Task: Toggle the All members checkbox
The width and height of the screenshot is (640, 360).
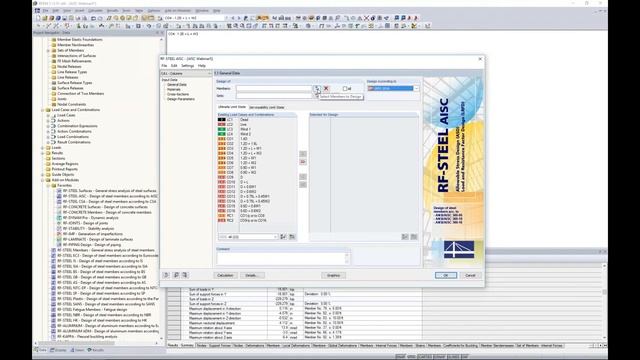Action: click(345, 89)
